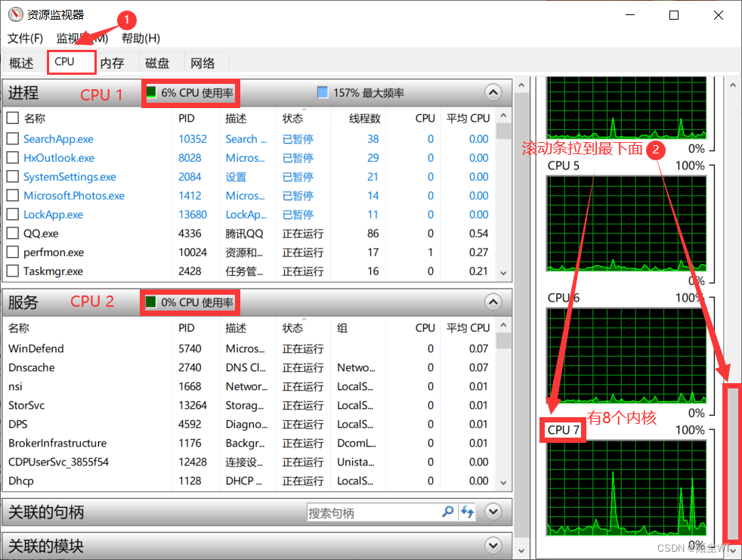742x560 pixels.
Task: Select the BrokerInfrastructure service row
Action: (x=249, y=444)
